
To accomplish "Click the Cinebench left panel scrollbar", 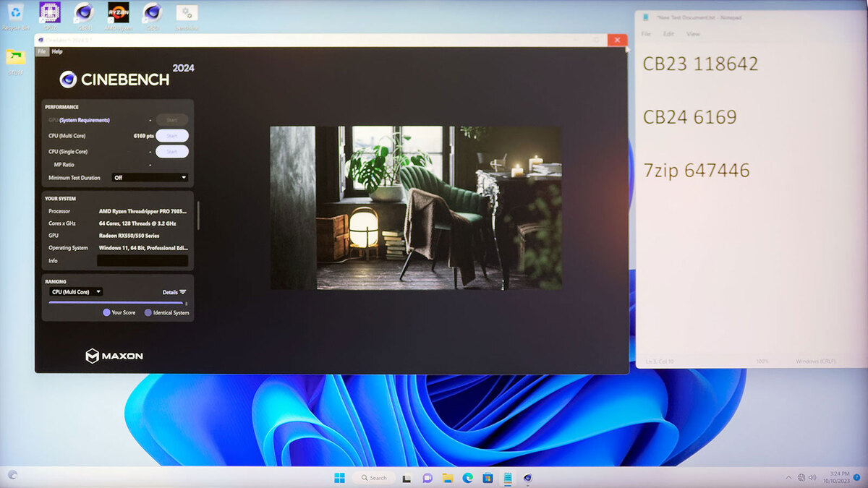I will click(198, 214).
